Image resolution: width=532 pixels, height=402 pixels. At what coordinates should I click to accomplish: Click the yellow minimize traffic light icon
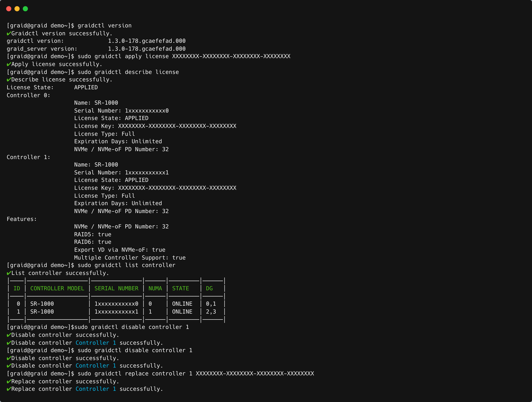coord(17,9)
